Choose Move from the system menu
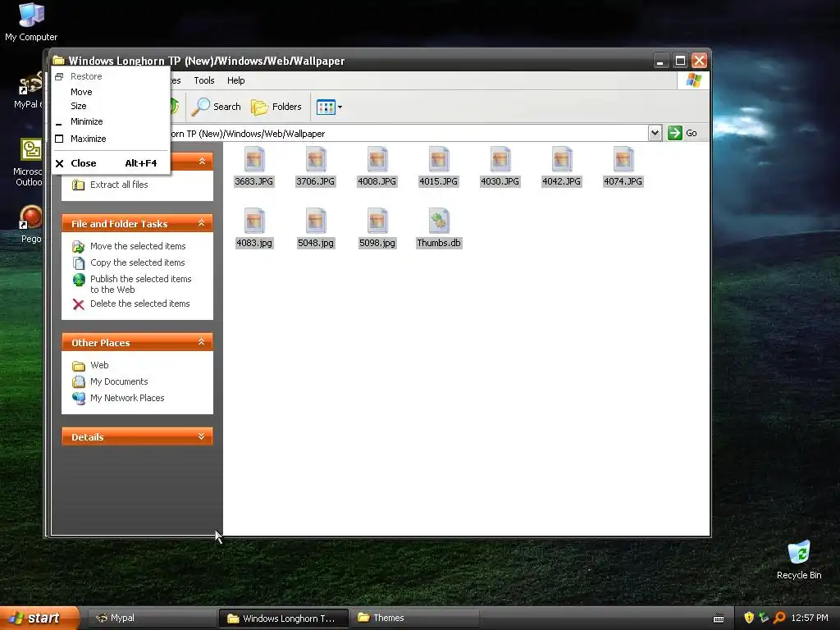Viewport: 840px width, 630px height. [111, 92]
